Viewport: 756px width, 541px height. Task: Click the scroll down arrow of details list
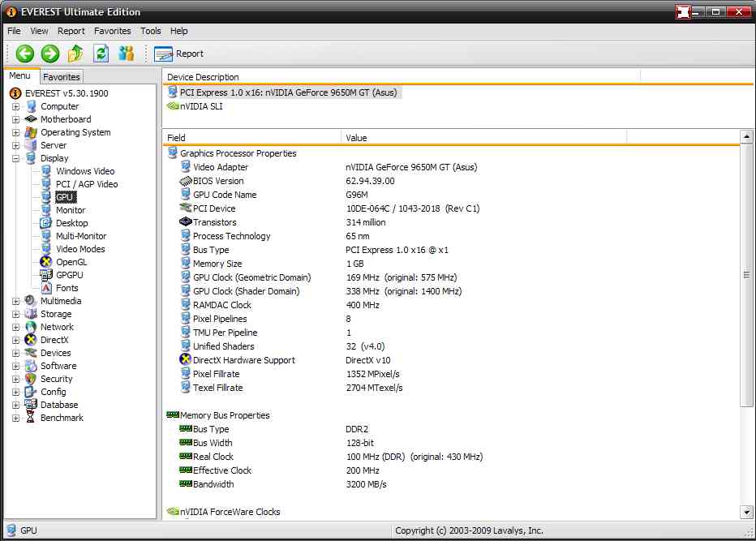[746, 512]
